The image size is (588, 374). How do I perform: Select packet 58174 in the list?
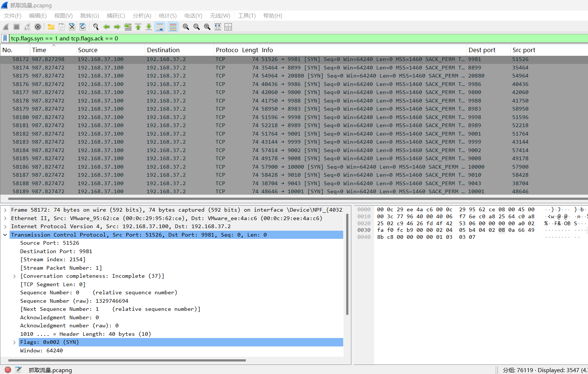[294, 68]
